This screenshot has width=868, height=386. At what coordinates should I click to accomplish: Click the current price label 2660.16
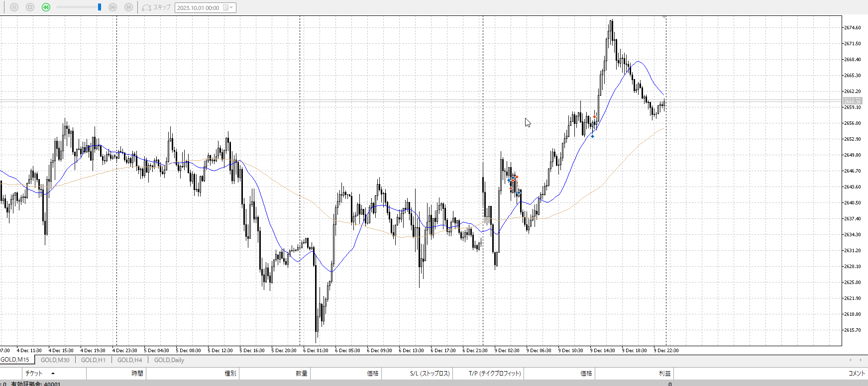(x=852, y=101)
